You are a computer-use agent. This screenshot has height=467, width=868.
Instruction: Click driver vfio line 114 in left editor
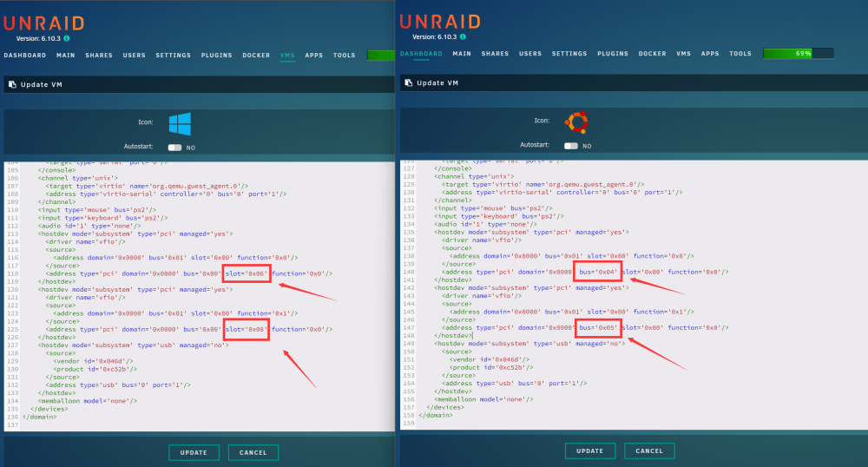85,242
